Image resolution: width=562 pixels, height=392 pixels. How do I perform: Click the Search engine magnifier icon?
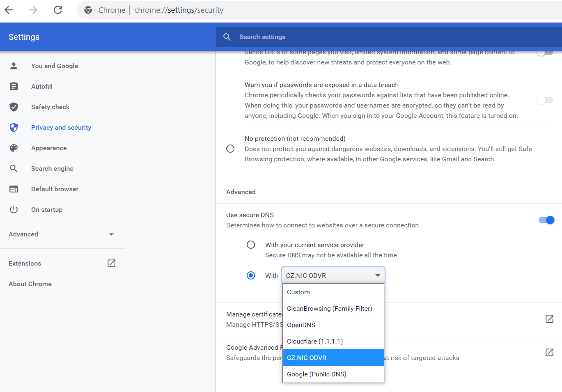tap(14, 168)
